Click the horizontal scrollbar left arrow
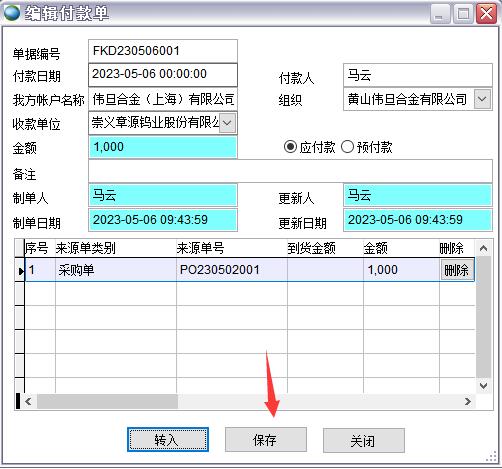 [x=28, y=401]
